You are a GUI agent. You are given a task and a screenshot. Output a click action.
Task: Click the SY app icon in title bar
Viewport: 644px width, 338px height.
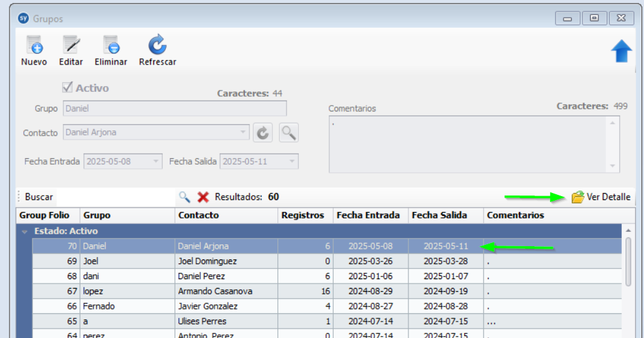23,18
